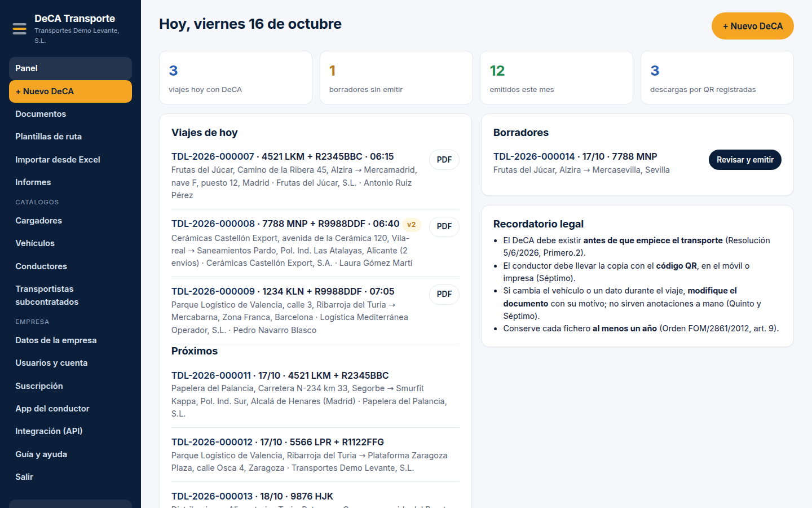
Task: Open Transportistas subcontratados
Action: pyautogui.click(x=70, y=295)
